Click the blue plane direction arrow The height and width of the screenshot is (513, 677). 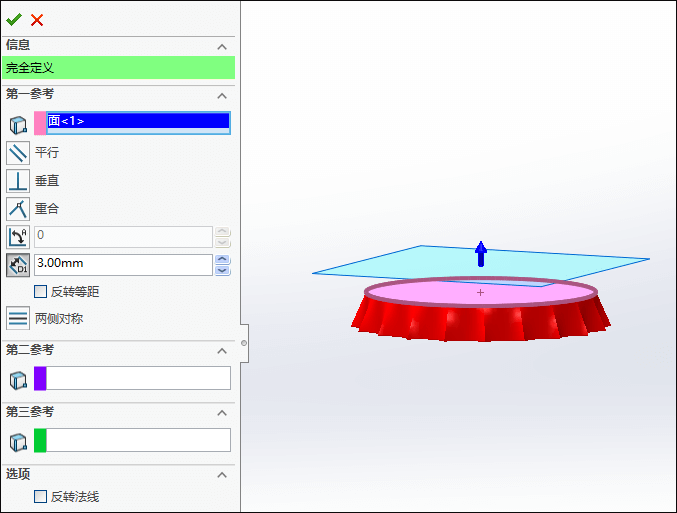pyautogui.click(x=481, y=254)
